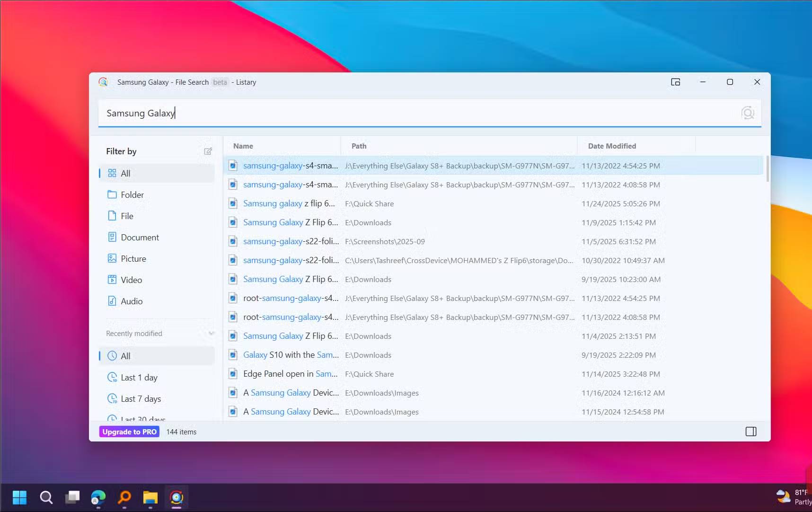Sort results by Date Modified column
This screenshot has height=512, width=812.
click(x=612, y=146)
